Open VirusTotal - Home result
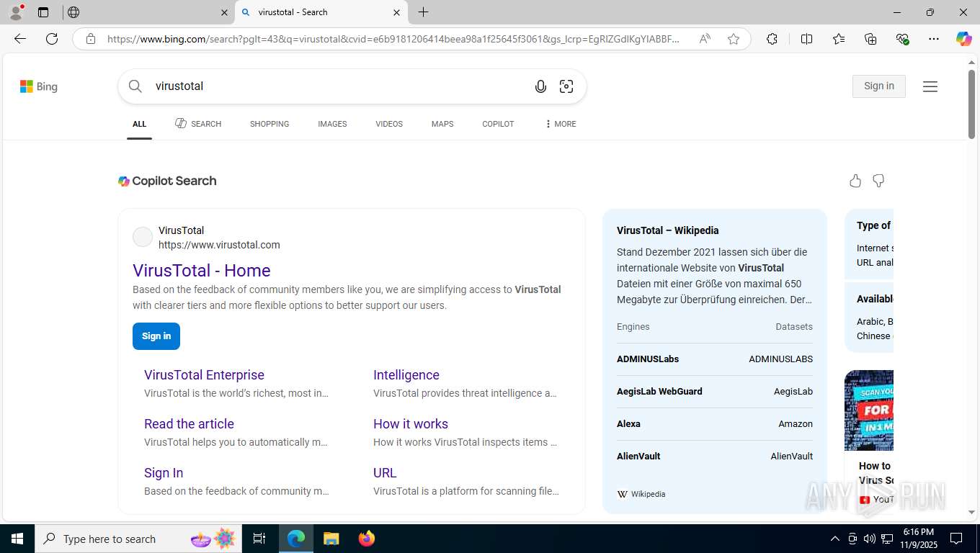This screenshot has height=553, width=980. pos(202,271)
